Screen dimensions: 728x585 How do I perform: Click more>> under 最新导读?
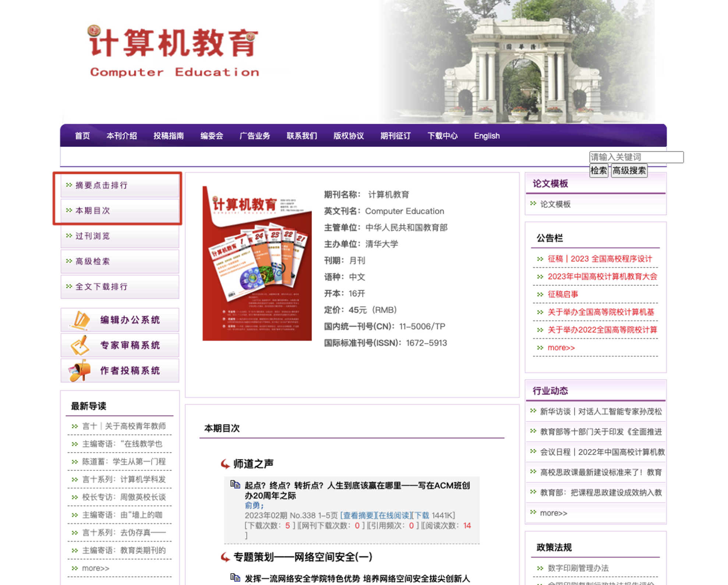(96, 568)
